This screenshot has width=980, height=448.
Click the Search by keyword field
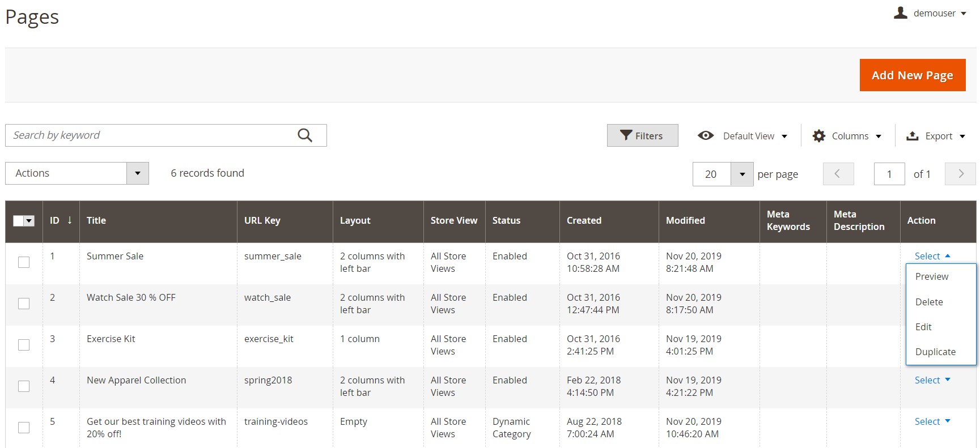pyautogui.click(x=150, y=135)
